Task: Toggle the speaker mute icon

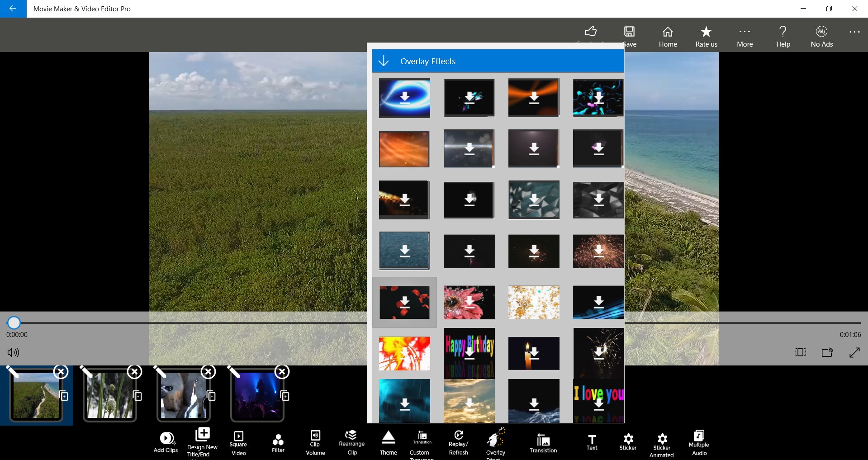Action: pos(13,352)
